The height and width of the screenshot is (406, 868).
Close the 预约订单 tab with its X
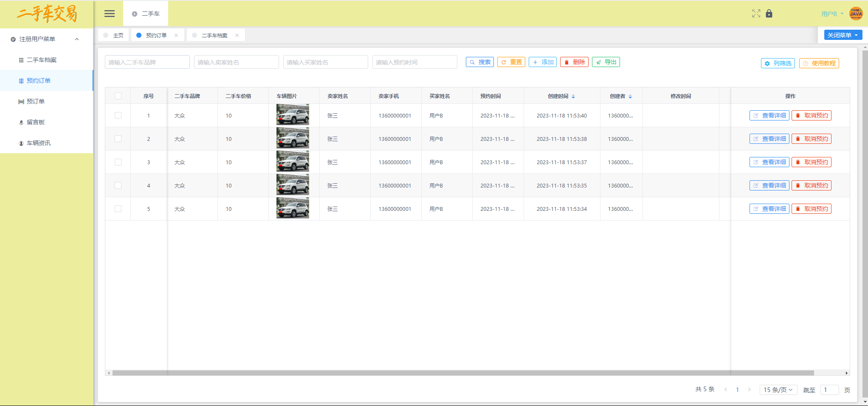click(x=176, y=36)
